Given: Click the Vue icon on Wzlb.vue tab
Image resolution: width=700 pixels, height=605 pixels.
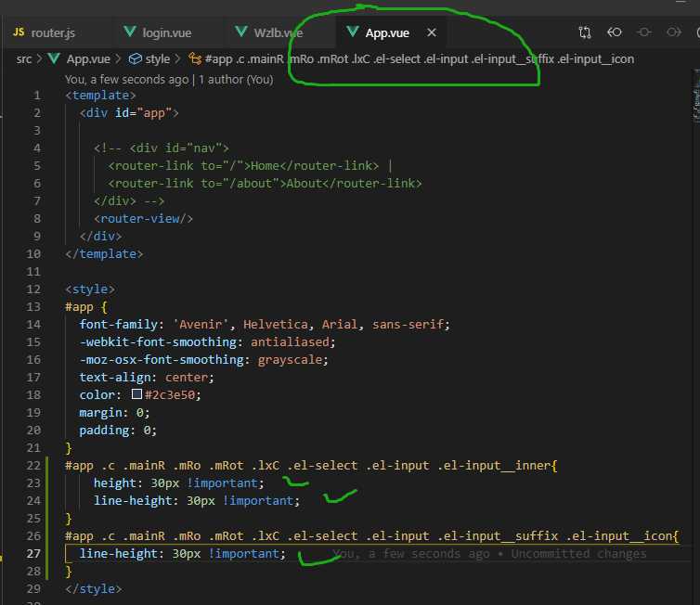Looking at the screenshot, I should 241,32.
